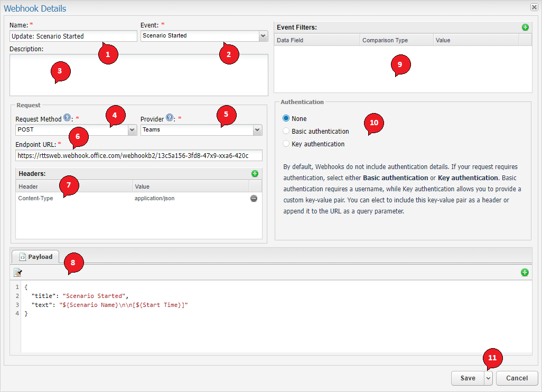Click the add Event Filter plus icon
The width and height of the screenshot is (542, 392).
[525, 27]
